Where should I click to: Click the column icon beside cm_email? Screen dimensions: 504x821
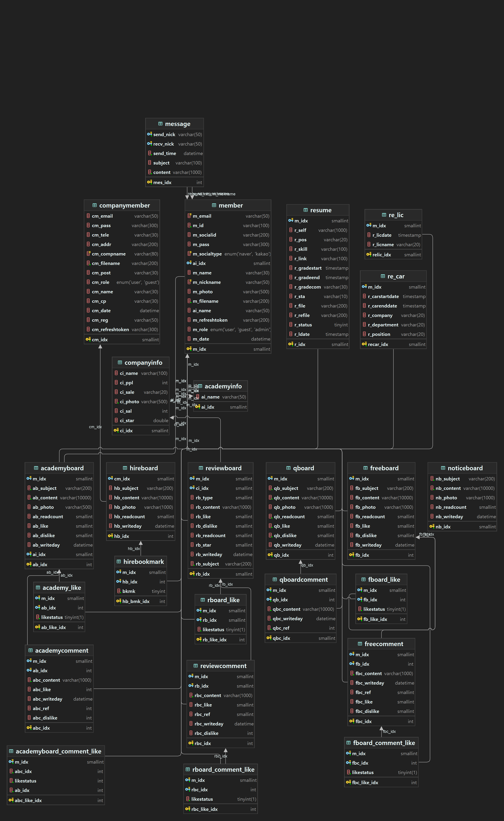click(88, 216)
